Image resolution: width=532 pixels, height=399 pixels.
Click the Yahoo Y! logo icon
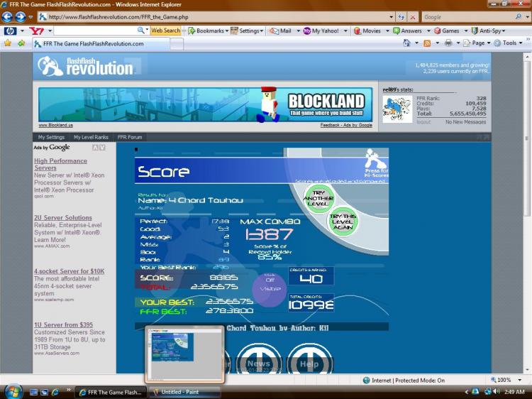[36, 31]
